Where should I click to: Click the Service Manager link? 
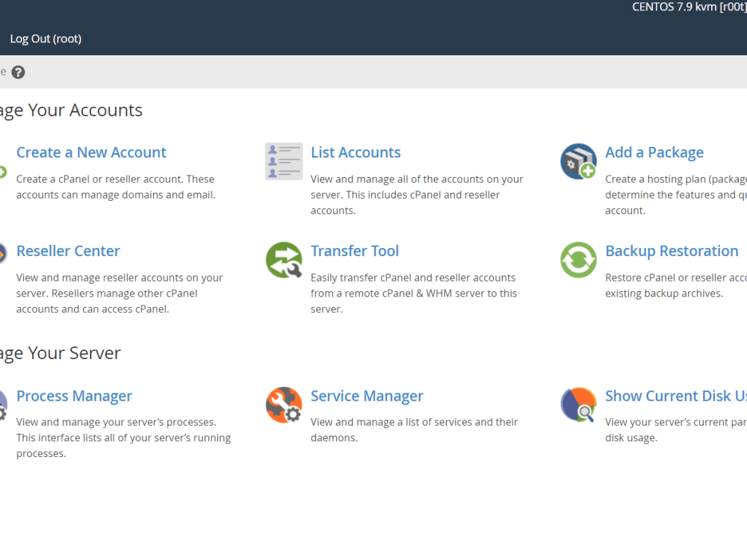click(367, 396)
